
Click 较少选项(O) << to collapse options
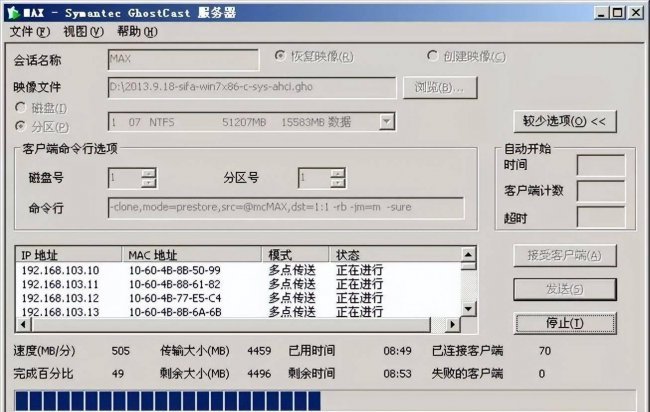[x=565, y=121]
